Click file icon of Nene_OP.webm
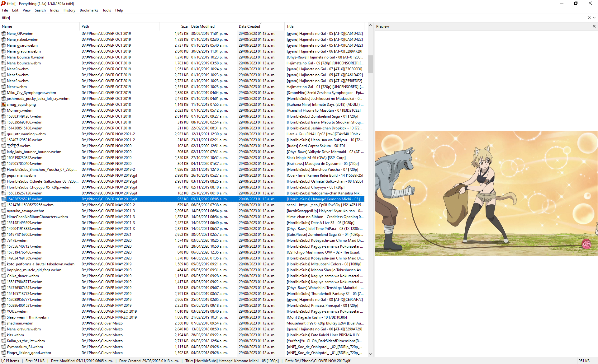The width and height of the screenshot is (598, 364). click(x=4, y=34)
